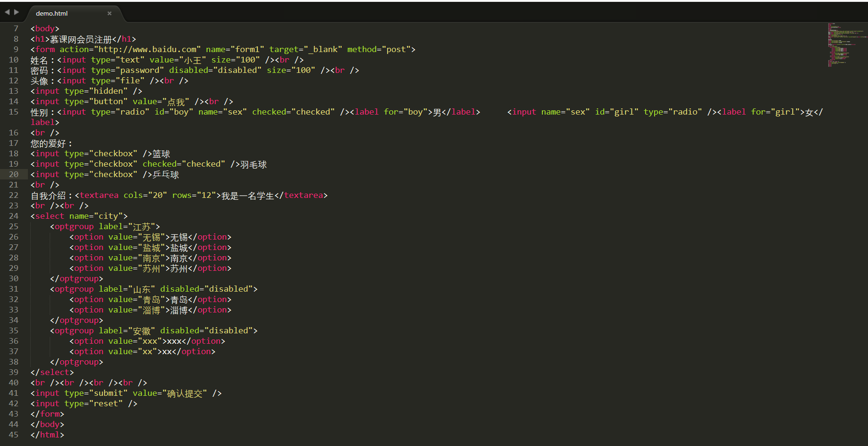Click the button value "点我"

[176, 102]
